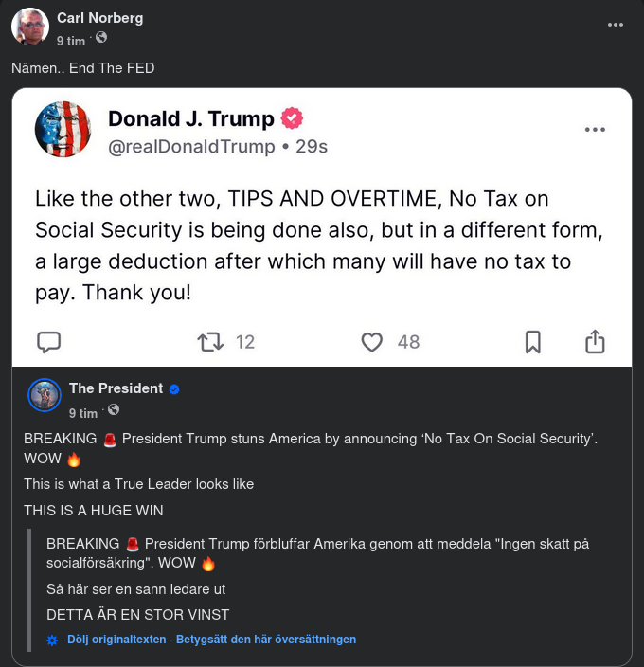The image size is (644, 667).
Task: Bookmark the tweet with the bookmark icon
Action: point(533,342)
